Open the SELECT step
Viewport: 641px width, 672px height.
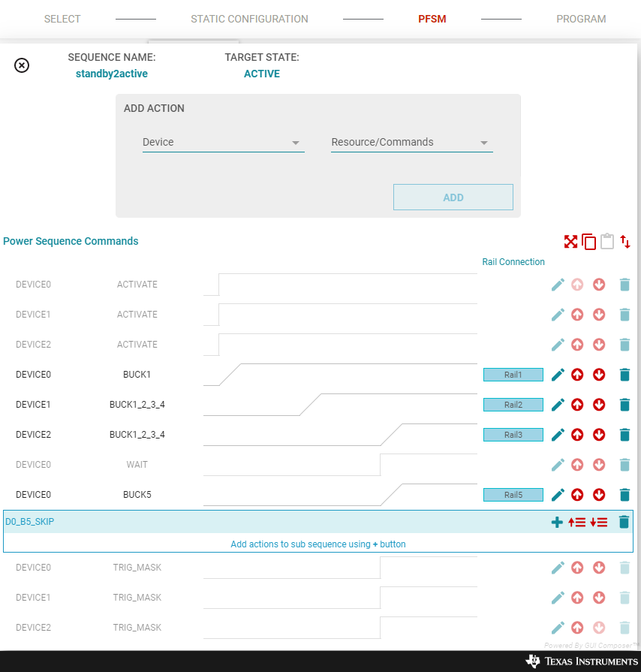[x=62, y=19]
